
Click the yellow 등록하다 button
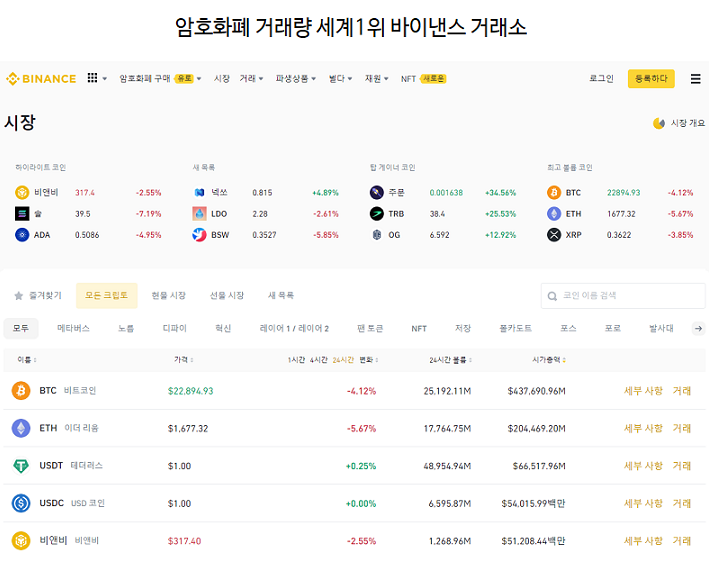click(x=651, y=78)
